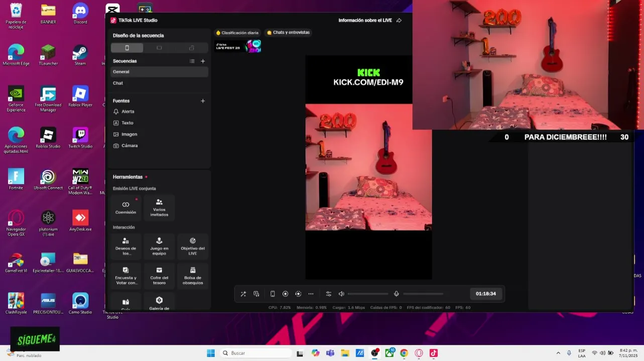Open the media and music icon in the control bar
The image size is (644, 361).
[x=256, y=294]
